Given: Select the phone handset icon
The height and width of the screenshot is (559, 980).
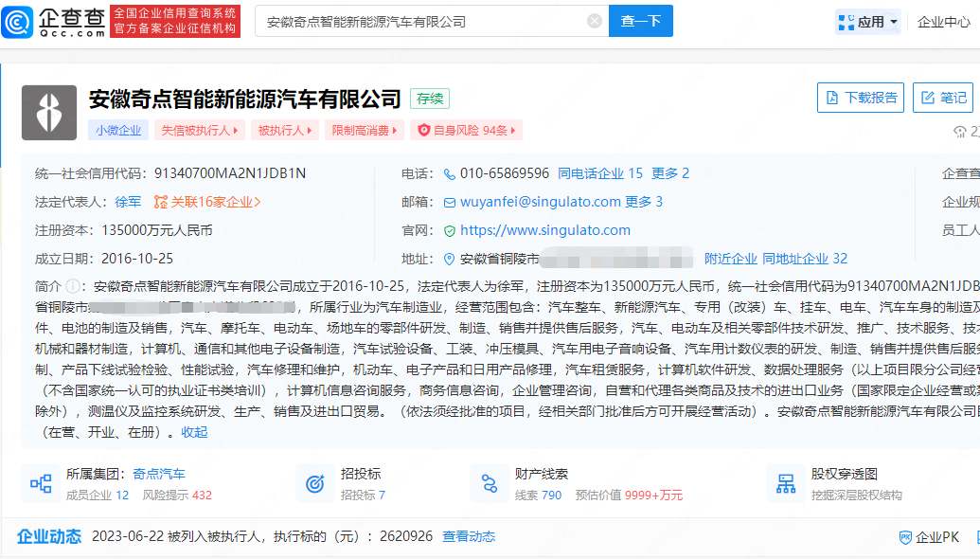Looking at the screenshot, I should pyautogui.click(x=450, y=173).
